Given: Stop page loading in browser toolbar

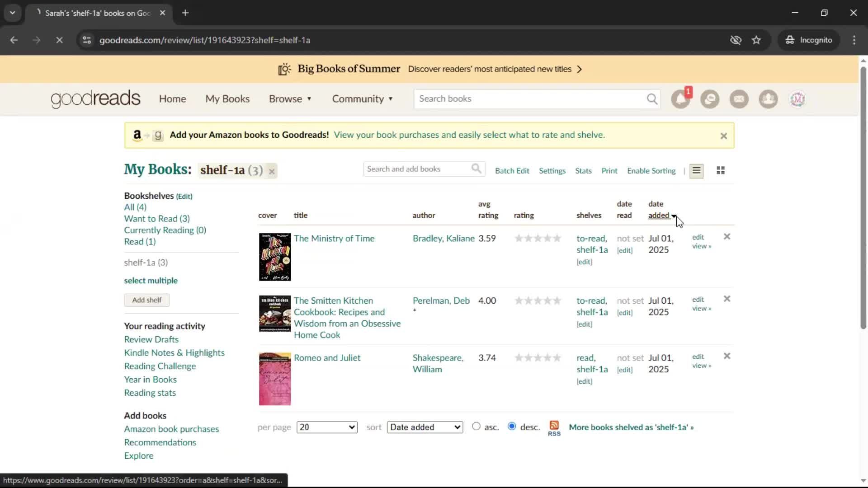Looking at the screenshot, I should 59,40.
